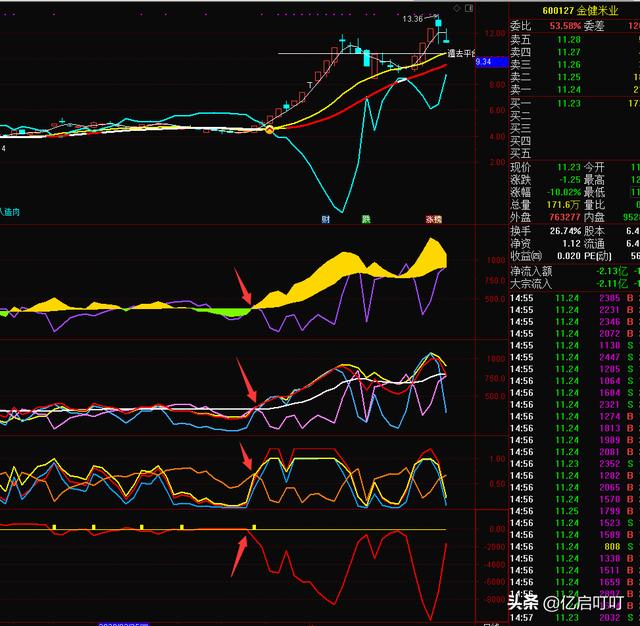Screen dimensions: 640x626
Task: Select the 买一 11.23 bid row
Action: 574,103
